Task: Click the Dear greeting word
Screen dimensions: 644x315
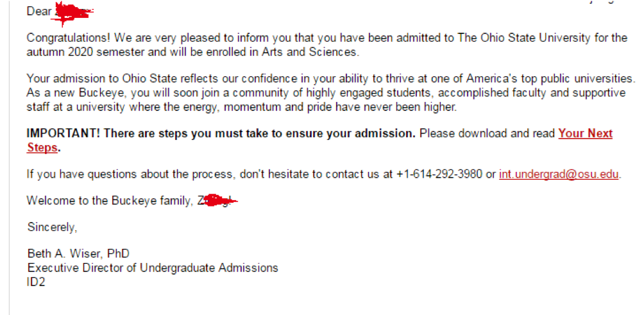Action: point(38,11)
